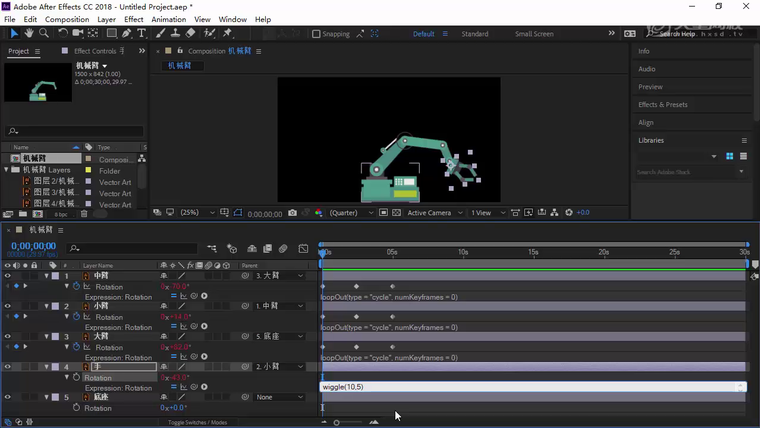Select the Pen tool

click(126, 33)
